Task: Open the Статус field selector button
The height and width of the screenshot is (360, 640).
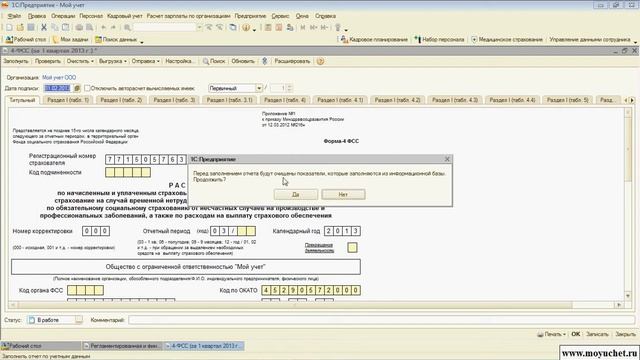Action: [79, 320]
